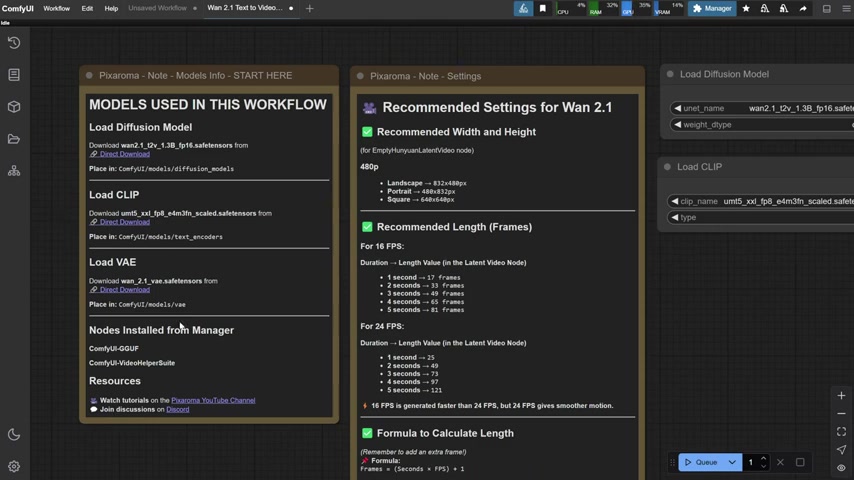
Task: Click the batch count field showing 1
Action: pyautogui.click(x=752, y=463)
